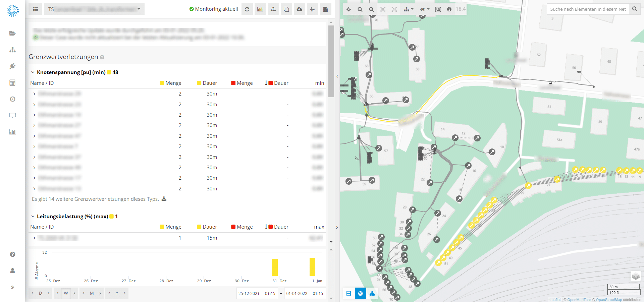Collapse the Leitungsbelastung (%) (max) section
The width and height of the screenshot is (644, 302).
tap(33, 217)
